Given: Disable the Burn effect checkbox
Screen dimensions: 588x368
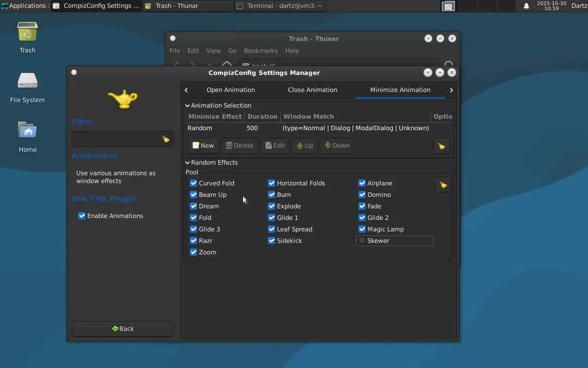Looking at the screenshot, I should 271,195.
